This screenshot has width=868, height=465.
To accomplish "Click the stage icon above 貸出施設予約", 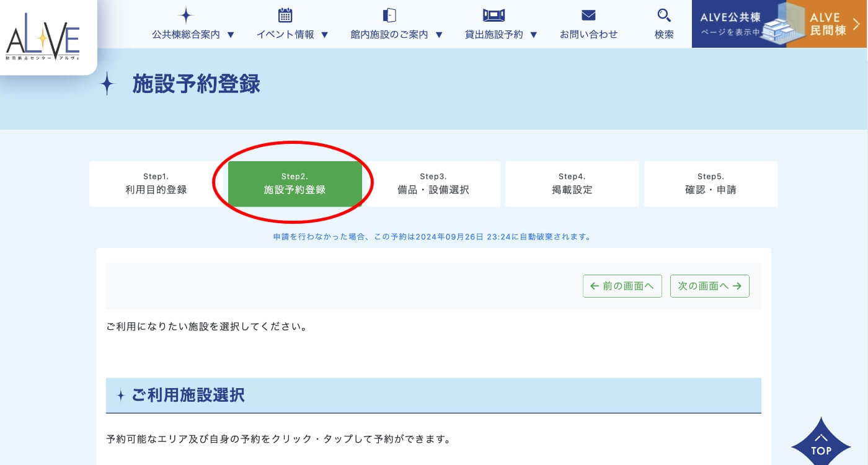I will pyautogui.click(x=494, y=15).
